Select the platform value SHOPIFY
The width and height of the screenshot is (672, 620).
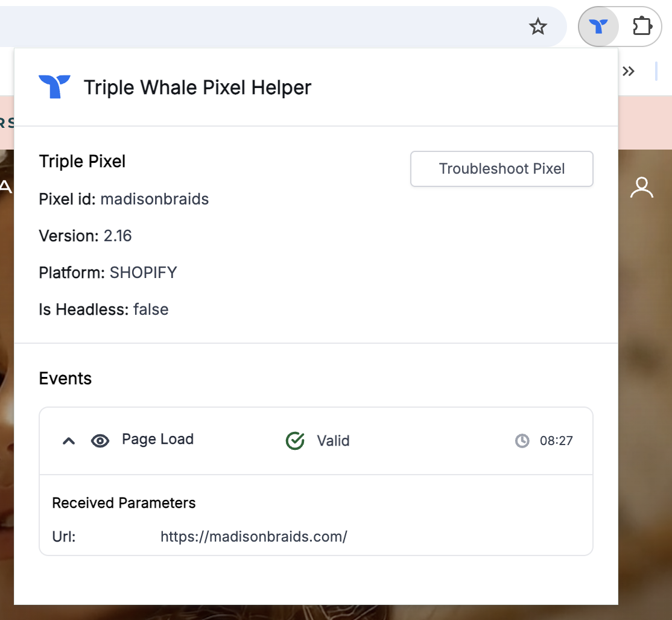pyautogui.click(x=144, y=273)
